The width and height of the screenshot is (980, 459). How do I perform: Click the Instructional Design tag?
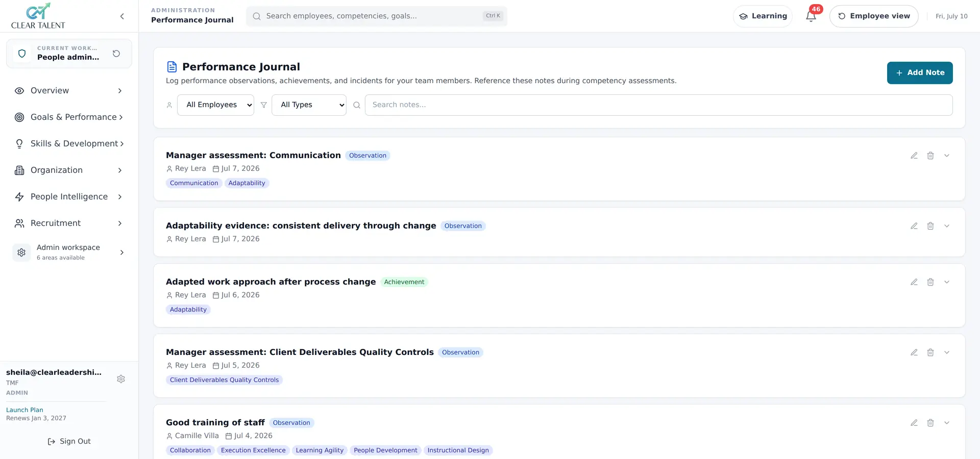tap(458, 450)
